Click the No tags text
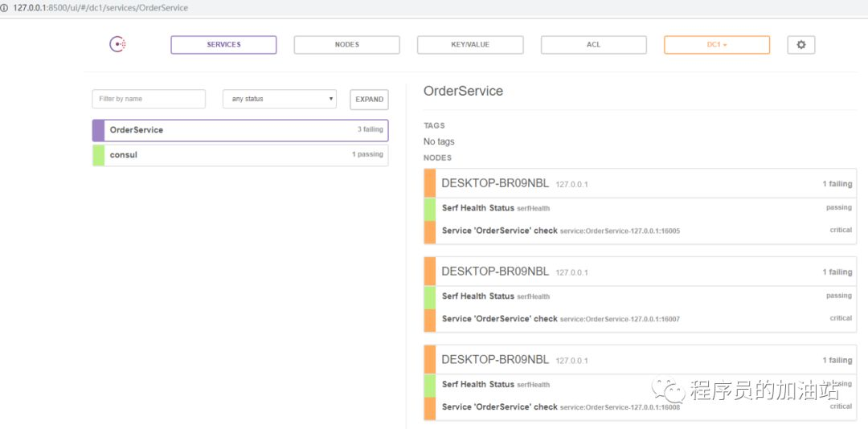868x429 pixels. coord(439,141)
